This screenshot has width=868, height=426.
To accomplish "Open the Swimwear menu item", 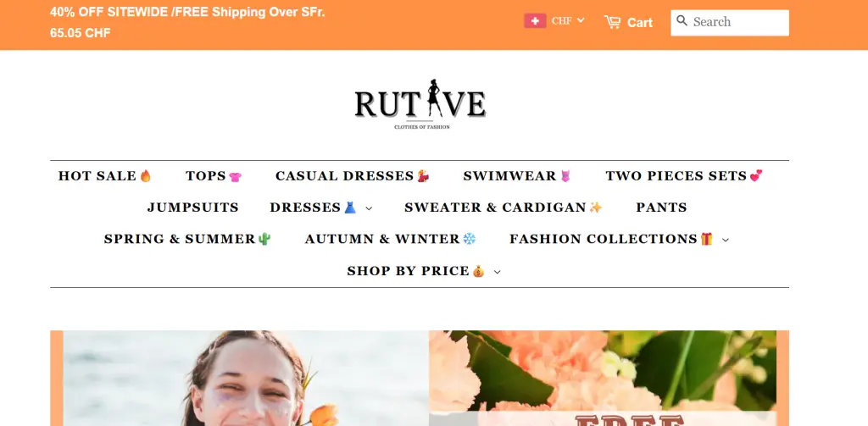I will pos(516,176).
